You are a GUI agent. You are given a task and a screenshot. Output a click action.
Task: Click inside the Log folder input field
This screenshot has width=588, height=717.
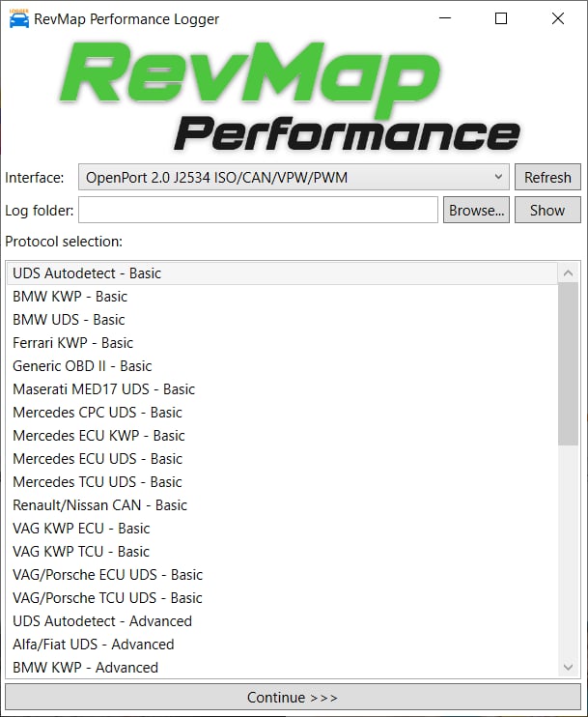[258, 210]
